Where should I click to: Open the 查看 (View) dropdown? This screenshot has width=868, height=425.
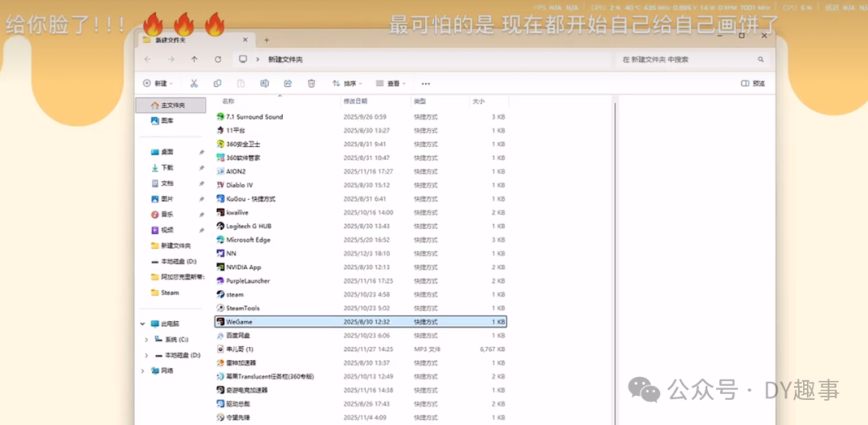pyautogui.click(x=391, y=84)
